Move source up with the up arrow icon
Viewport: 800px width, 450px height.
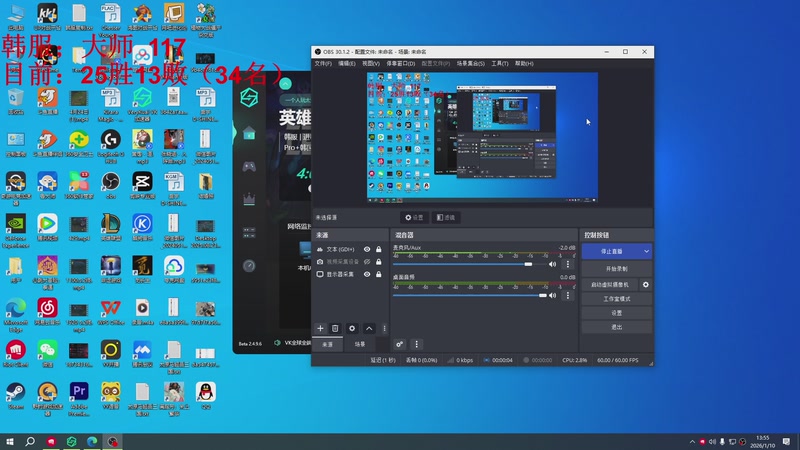point(369,329)
